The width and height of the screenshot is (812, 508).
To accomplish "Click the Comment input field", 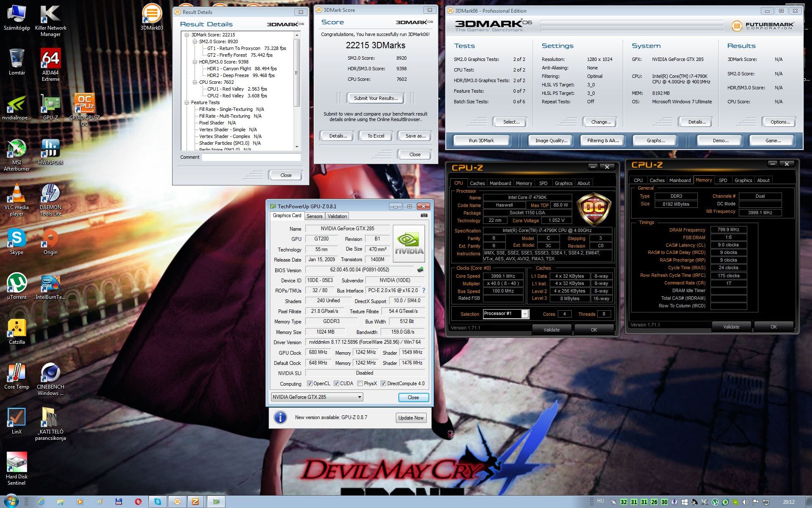I will 251,157.
